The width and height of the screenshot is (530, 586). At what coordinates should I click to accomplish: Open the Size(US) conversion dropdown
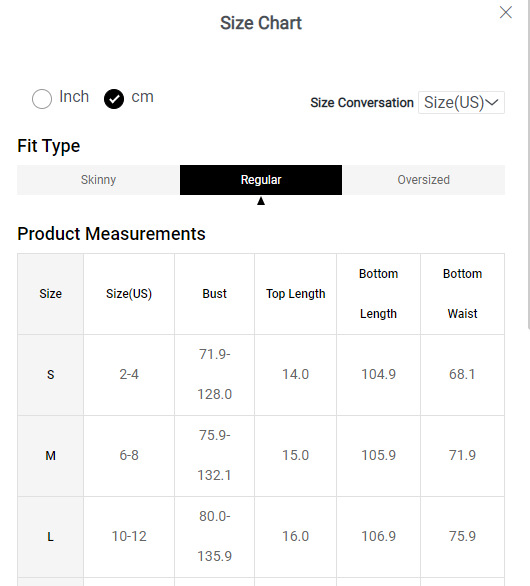pyautogui.click(x=461, y=102)
